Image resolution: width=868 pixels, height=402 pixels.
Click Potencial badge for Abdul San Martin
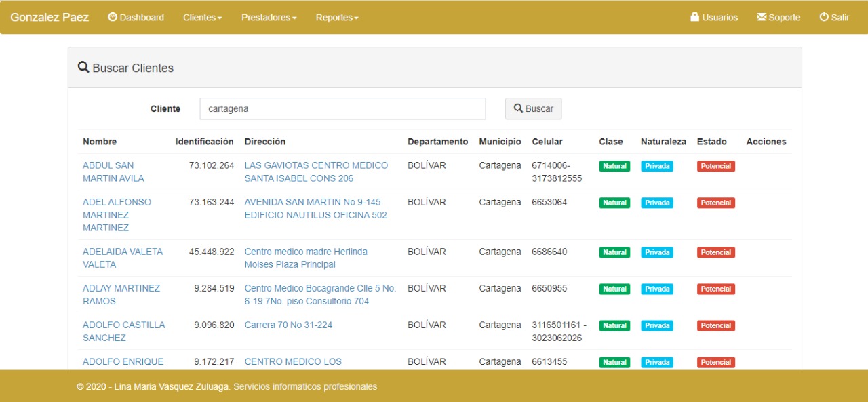(715, 166)
